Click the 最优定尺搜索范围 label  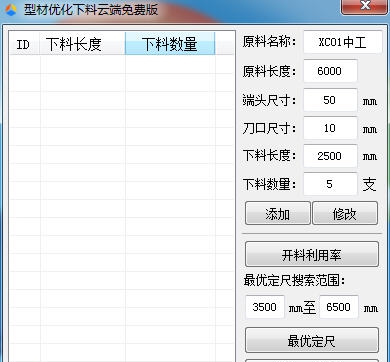294,280
